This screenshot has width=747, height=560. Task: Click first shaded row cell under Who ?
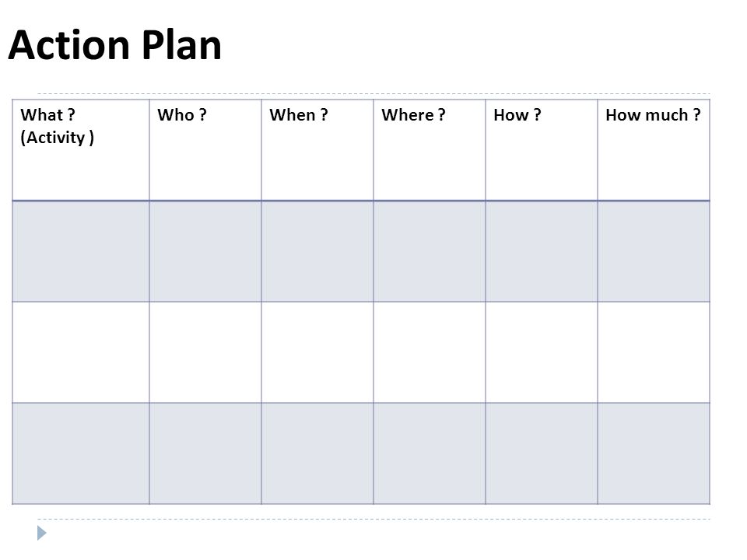205,251
